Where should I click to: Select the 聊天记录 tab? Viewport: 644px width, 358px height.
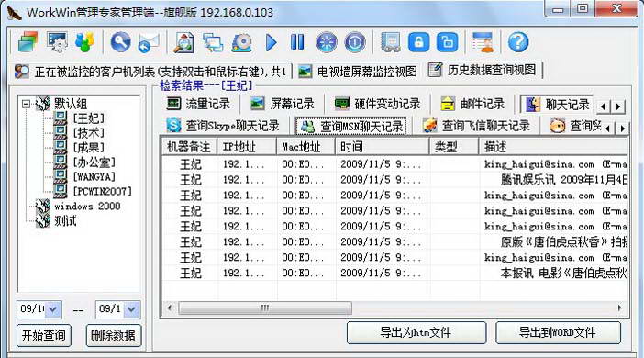click(558, 105)
